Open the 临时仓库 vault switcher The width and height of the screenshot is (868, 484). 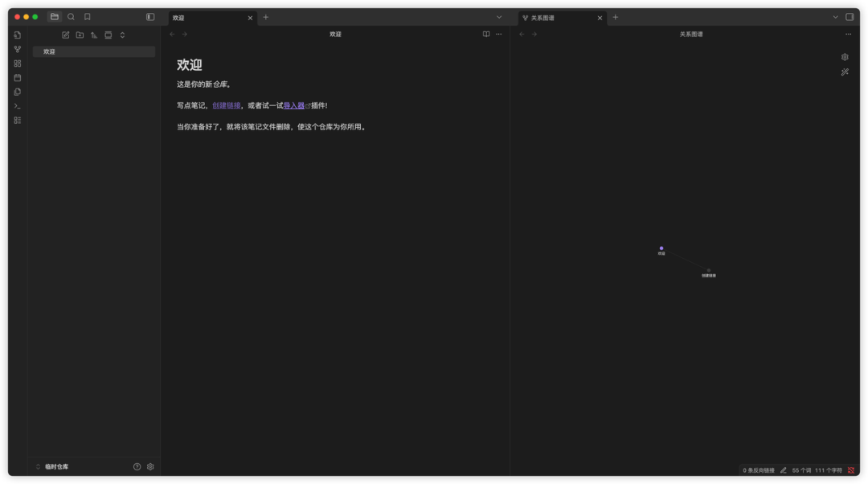tap(52, 467)
